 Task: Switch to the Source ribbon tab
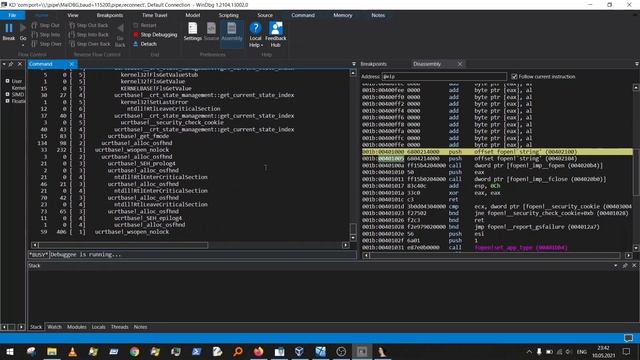click(265, 15)
